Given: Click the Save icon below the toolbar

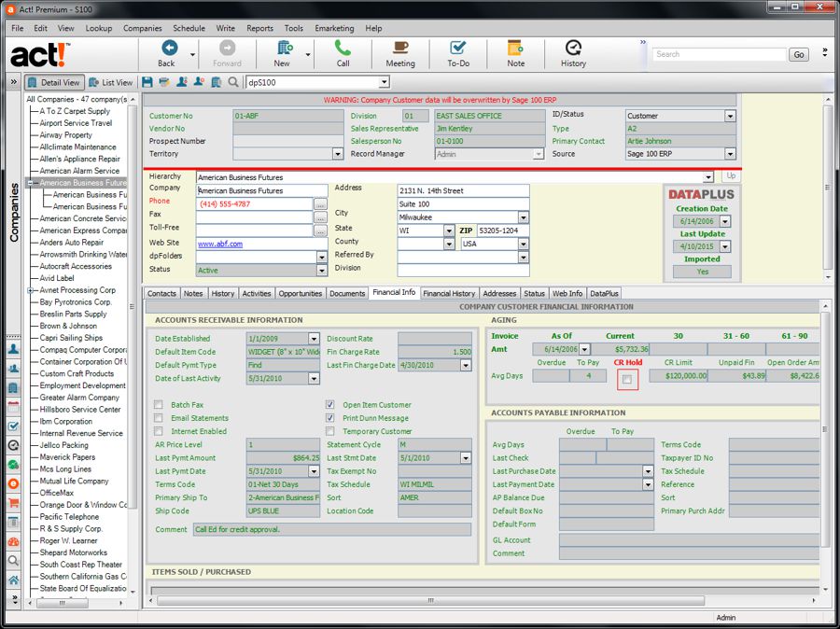Looking at the screenshot, I should coord(147,82).
